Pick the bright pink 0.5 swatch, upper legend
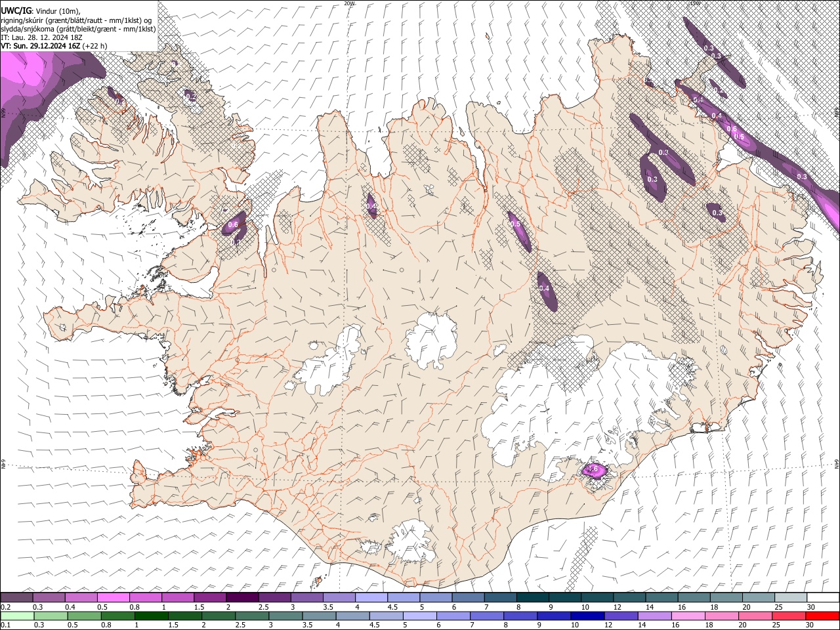This screenshot has width=840, height=630. (x=113, y=597)
